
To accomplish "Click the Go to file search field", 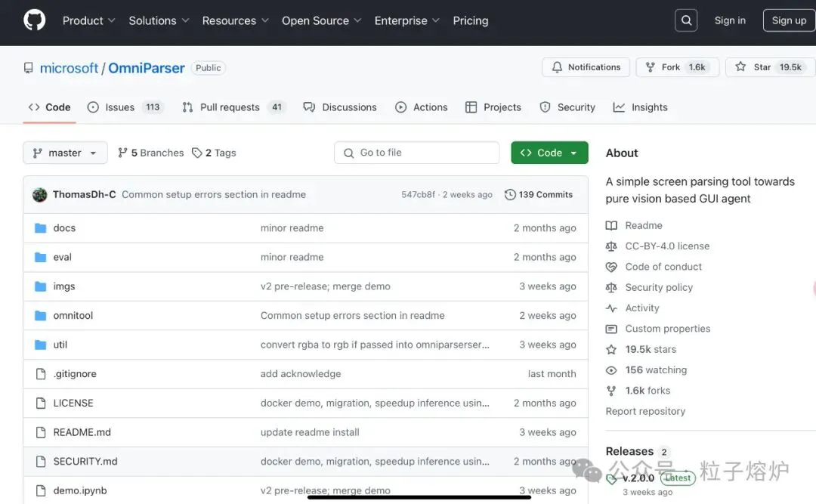I will pyautogui.click(x=417, y=153).
